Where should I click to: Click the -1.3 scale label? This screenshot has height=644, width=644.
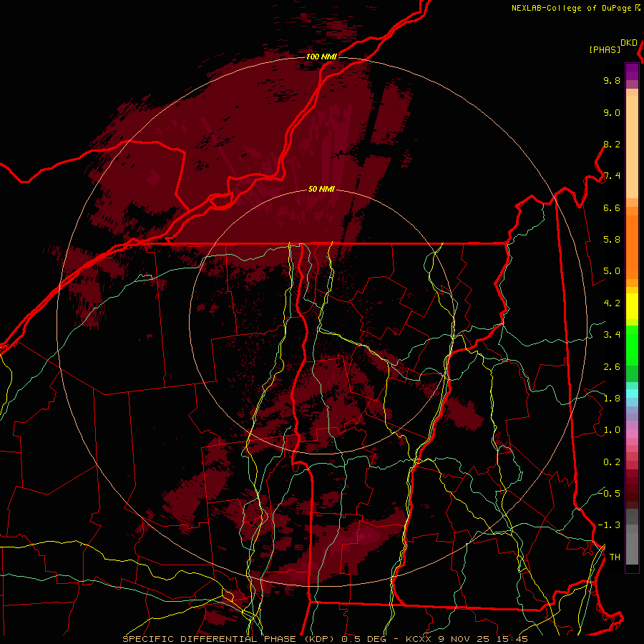point(609,525)
